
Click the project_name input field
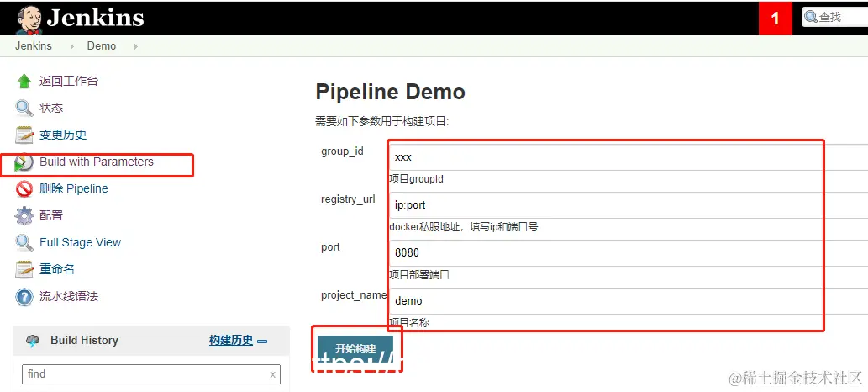click(629, 300)
